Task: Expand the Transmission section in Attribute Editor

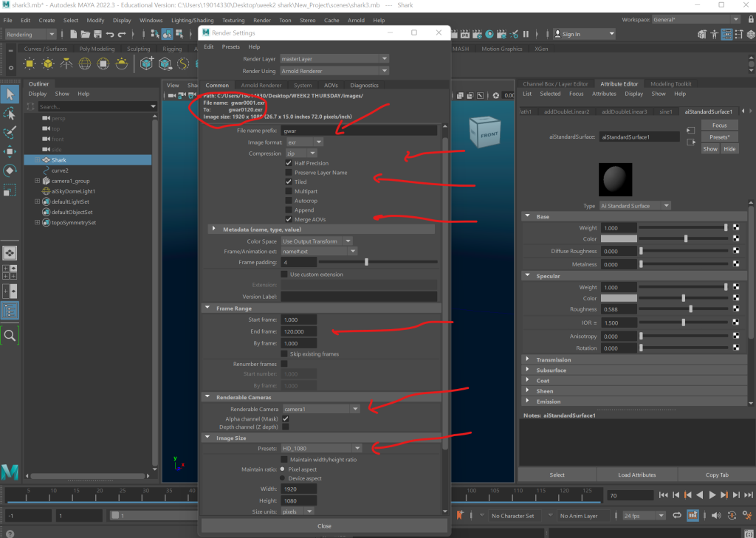Action: tap(527, 359)
